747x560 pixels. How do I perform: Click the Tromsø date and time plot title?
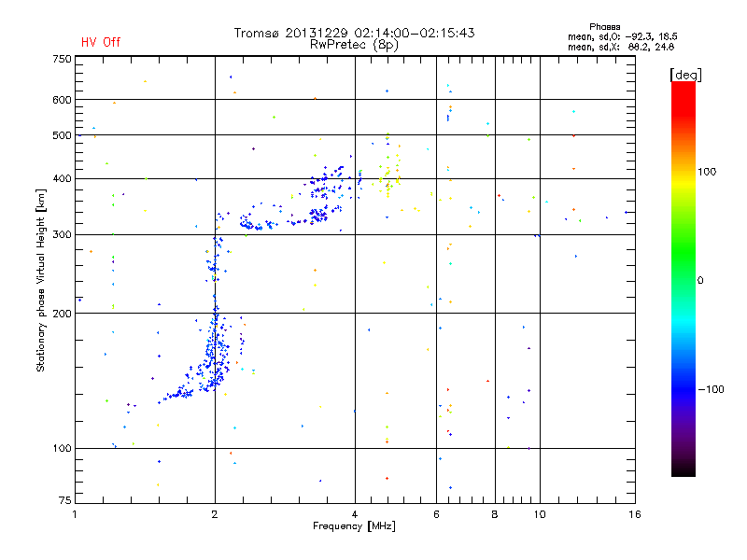pyautogui.click(x=354, y=33)
